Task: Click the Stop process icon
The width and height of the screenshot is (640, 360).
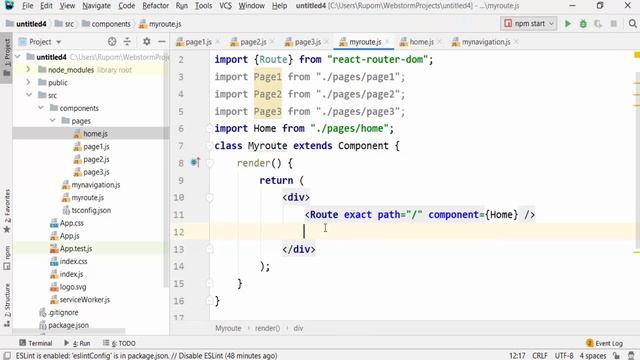Action: click(x=613, y=24)
